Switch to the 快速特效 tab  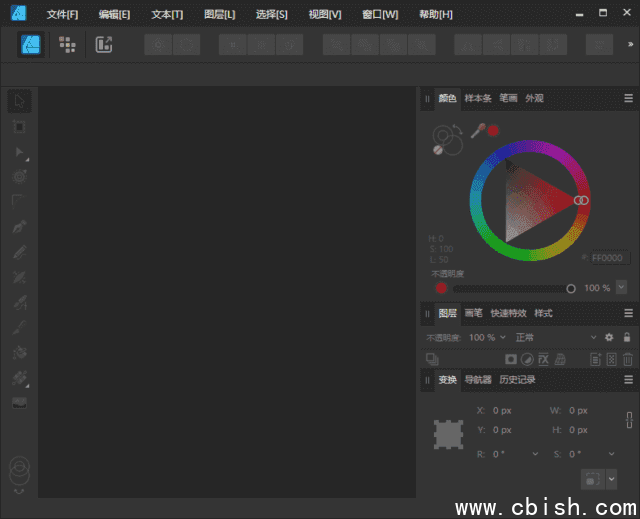508,313
